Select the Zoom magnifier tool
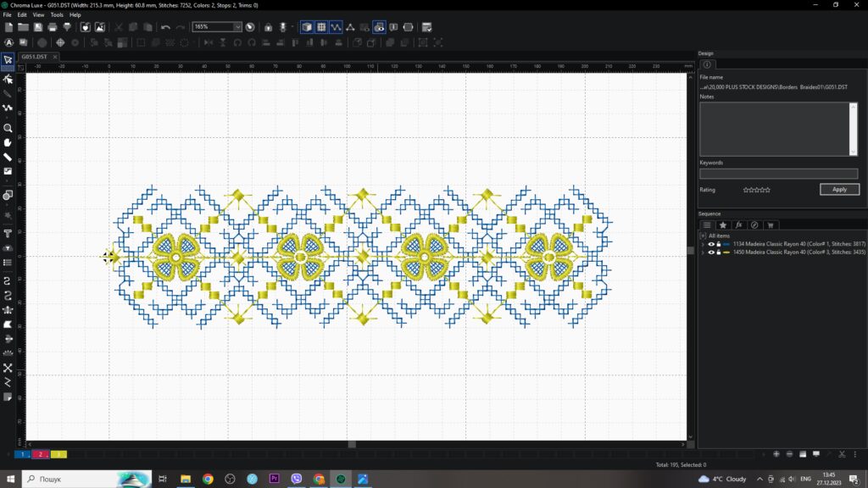This screenshot has width=868, height=488. point(8,129)
